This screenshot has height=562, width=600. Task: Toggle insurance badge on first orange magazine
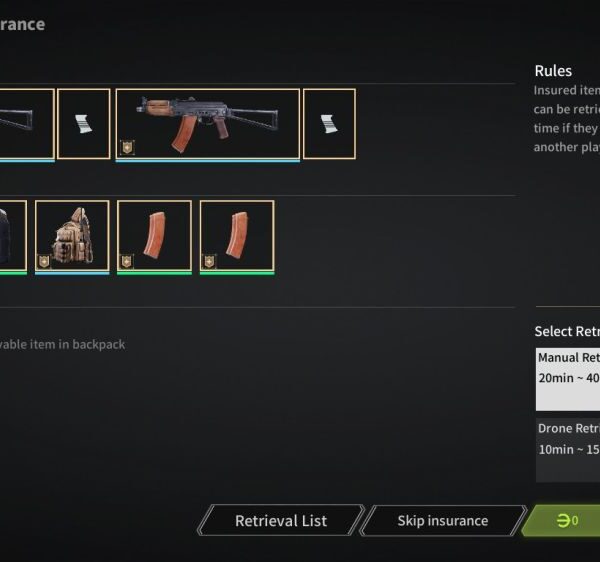pyautogui.click(x=127, y=261)
